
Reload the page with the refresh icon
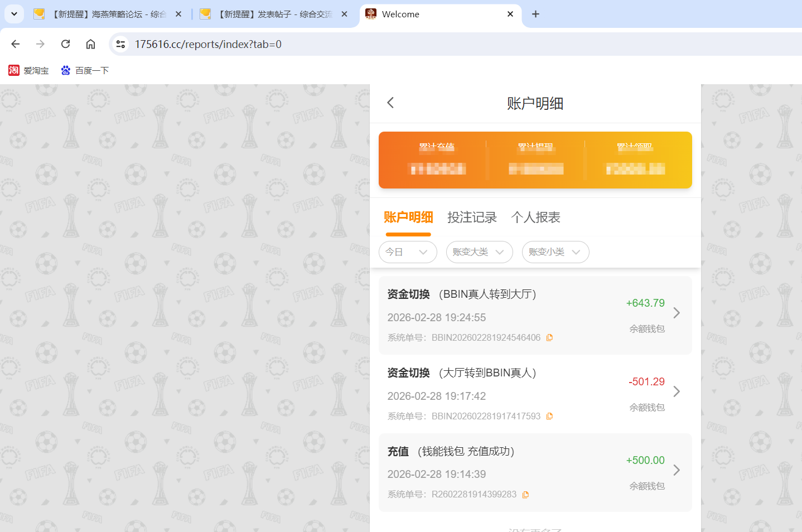coord(65,43)
